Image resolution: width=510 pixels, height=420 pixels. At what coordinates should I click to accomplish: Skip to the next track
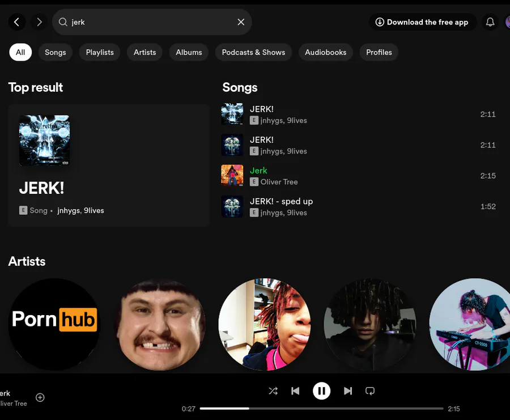[348, 391]
